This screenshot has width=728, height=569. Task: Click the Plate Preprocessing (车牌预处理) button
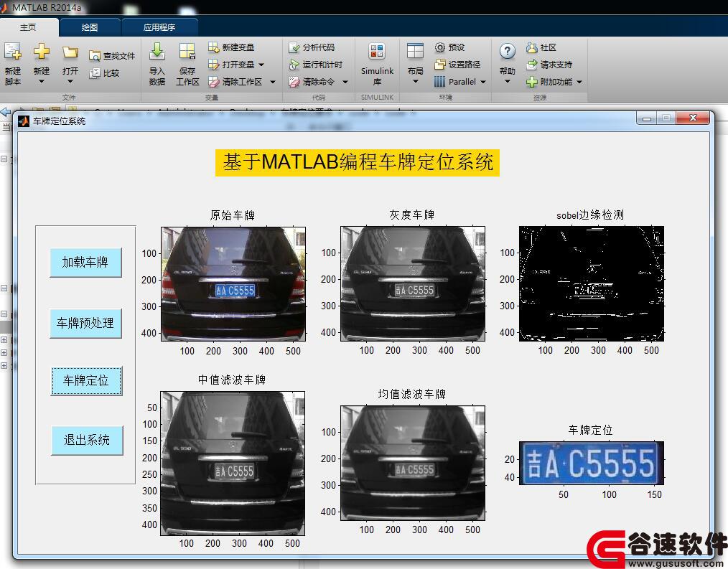85,323
